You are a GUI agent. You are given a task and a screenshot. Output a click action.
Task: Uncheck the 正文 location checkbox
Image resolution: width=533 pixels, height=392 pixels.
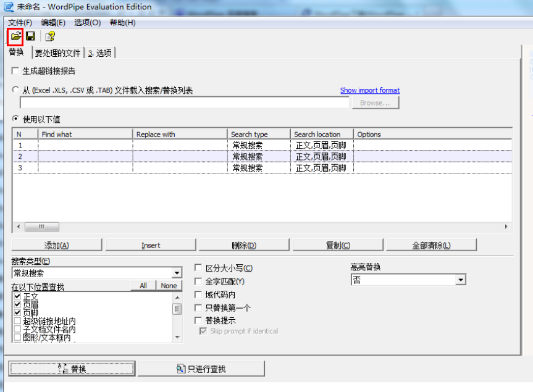(x=18, y=296)
